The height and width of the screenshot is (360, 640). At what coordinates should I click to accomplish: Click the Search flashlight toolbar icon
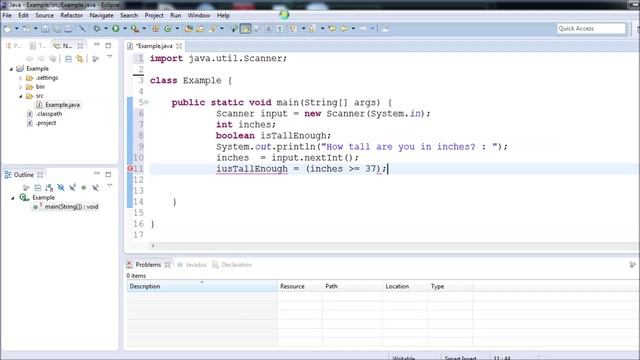point(213,29)
